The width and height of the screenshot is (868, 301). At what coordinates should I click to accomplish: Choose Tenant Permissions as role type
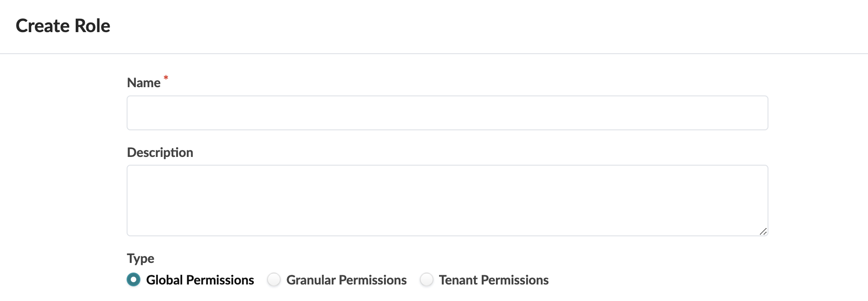(x=427, y=279)
